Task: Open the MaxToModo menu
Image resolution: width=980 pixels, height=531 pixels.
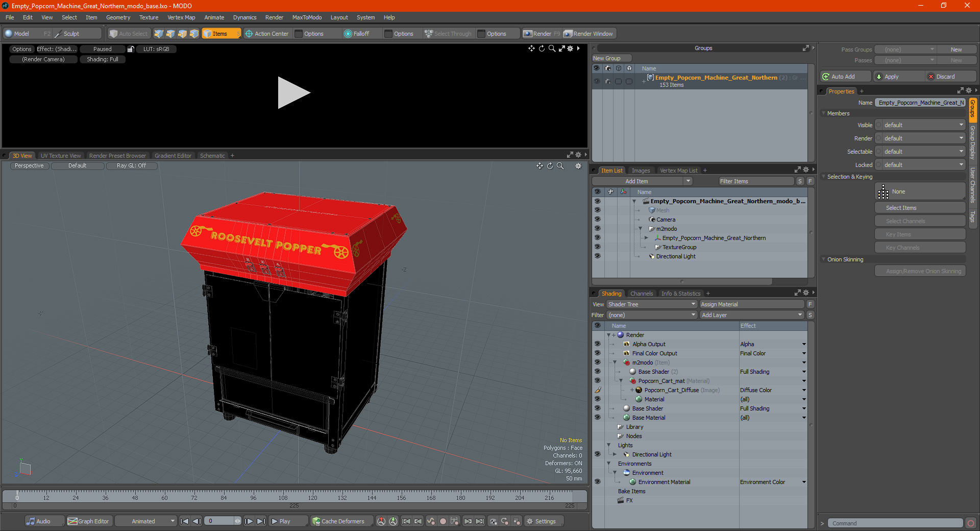Action: [307, 17]
